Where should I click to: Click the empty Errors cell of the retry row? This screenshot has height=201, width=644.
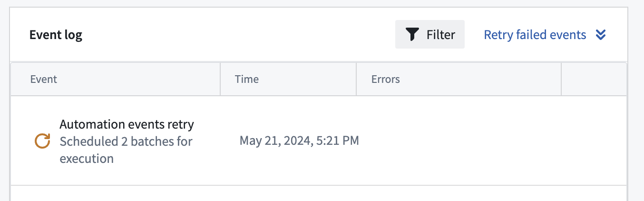point(459,141)
